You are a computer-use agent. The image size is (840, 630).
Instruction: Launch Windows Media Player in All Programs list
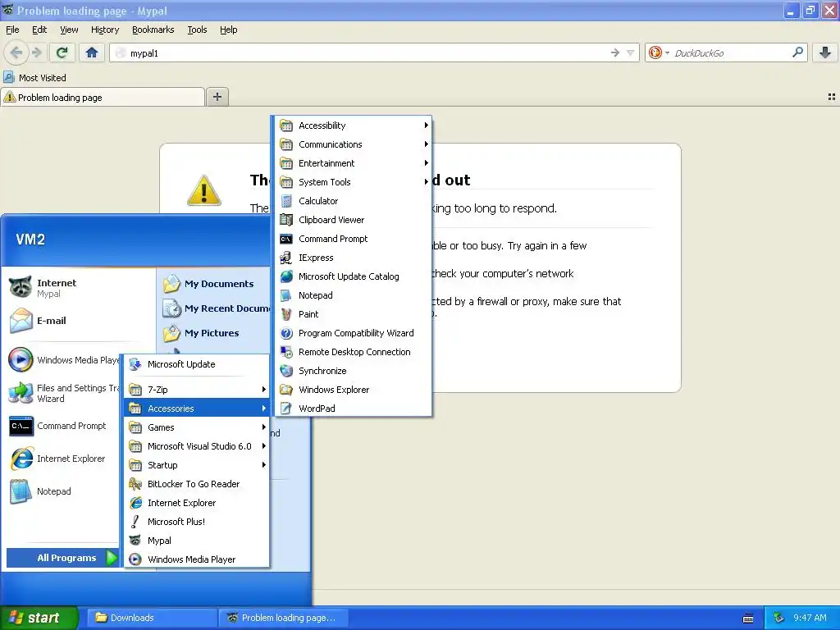point(196,559)
